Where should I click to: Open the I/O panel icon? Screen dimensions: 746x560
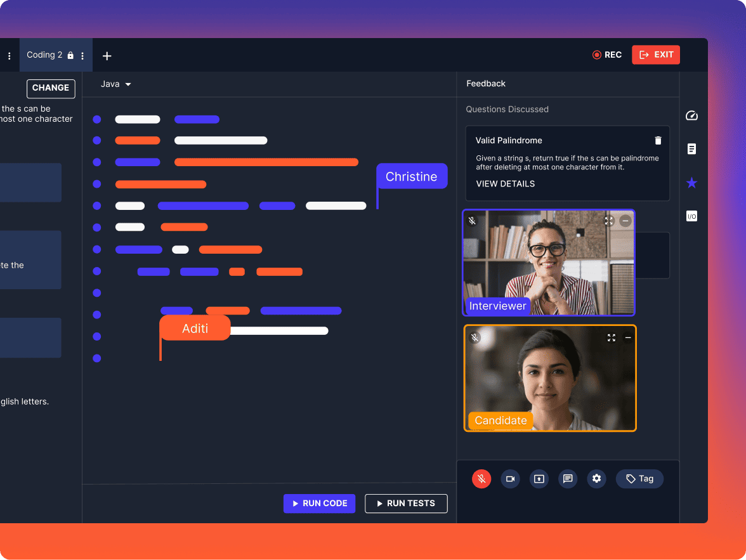[x=691, y=216]
